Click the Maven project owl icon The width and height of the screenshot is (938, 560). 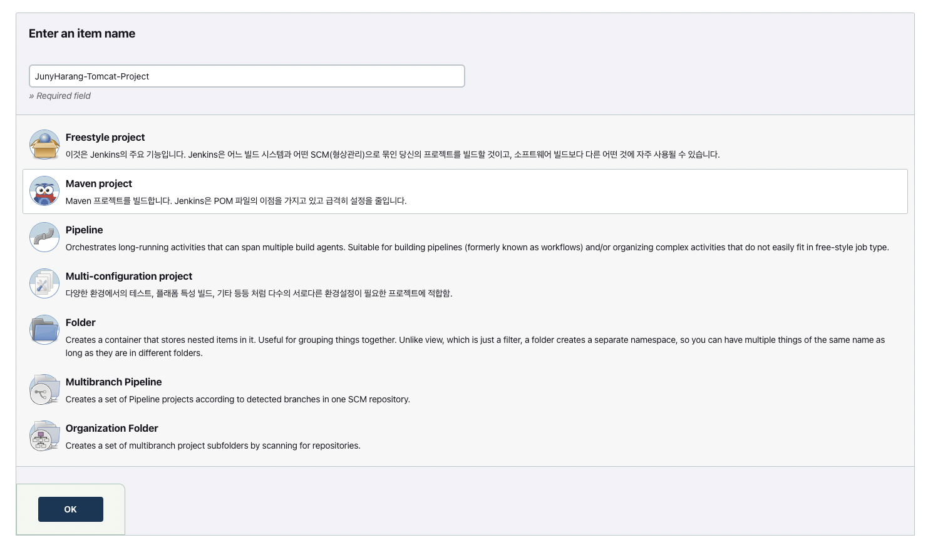click(x=44, y=191)
